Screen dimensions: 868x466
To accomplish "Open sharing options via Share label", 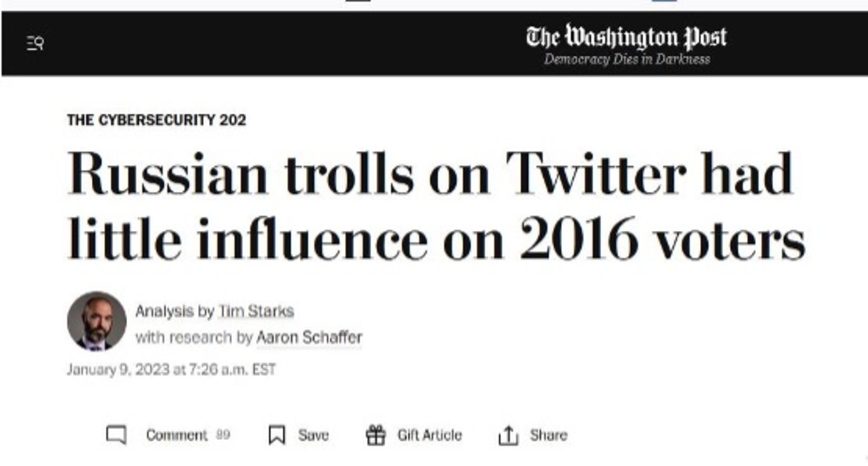I will pyautogui.click(x=548, y=435).
